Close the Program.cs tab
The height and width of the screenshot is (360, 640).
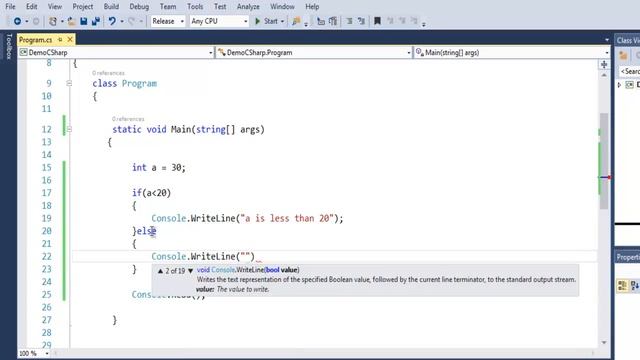[70, 40]
